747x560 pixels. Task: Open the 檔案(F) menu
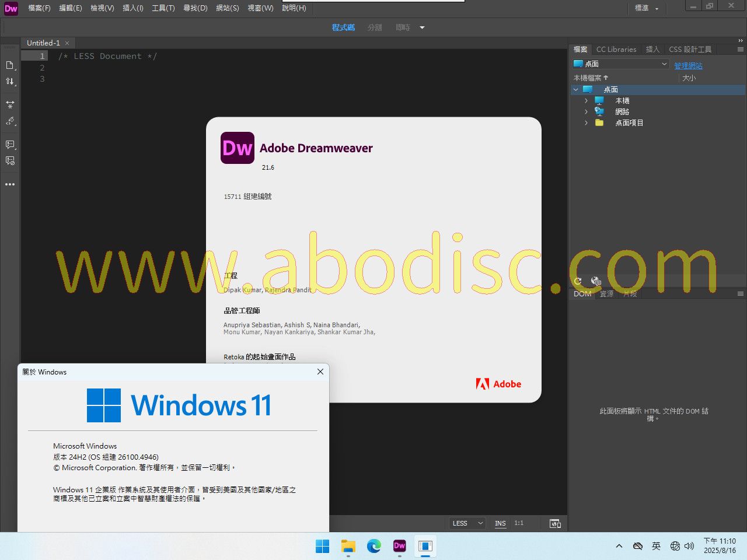[x=39, y=8]
